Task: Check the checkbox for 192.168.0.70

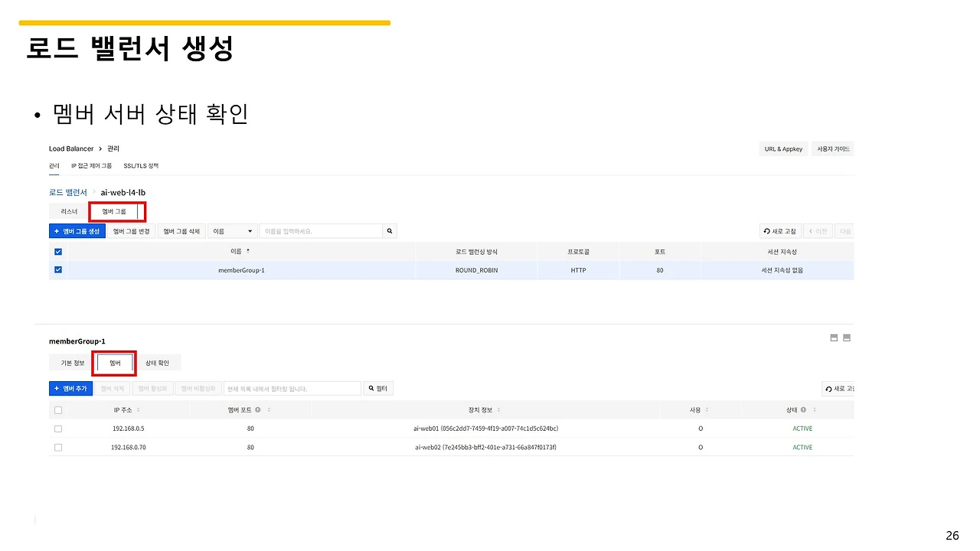Action: (x=58, y=447)
